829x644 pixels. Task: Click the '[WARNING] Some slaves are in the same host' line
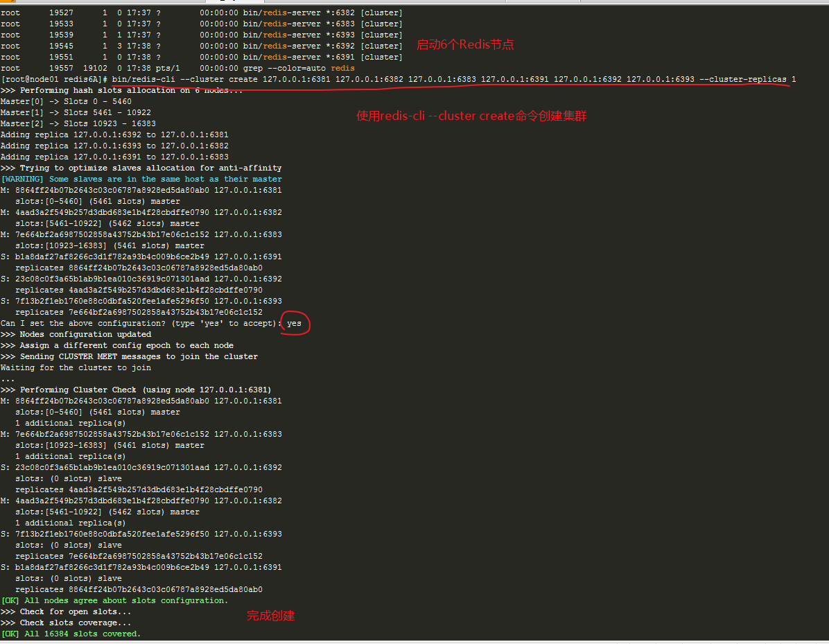[x=141, y=180]
